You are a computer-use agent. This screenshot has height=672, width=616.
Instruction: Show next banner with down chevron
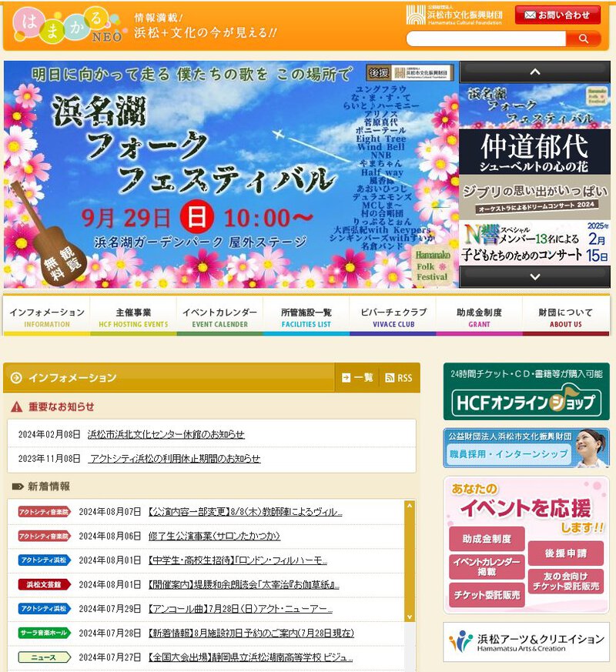[x=534, y=276]
